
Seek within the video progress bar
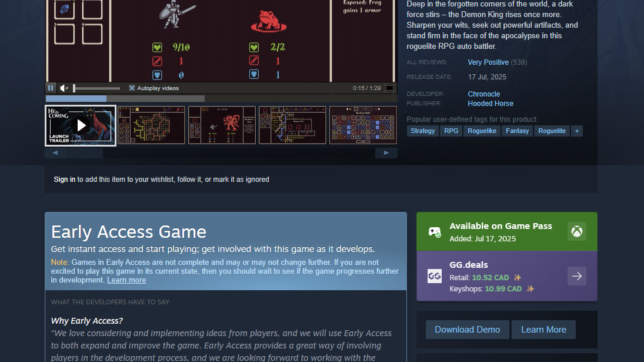221,99
